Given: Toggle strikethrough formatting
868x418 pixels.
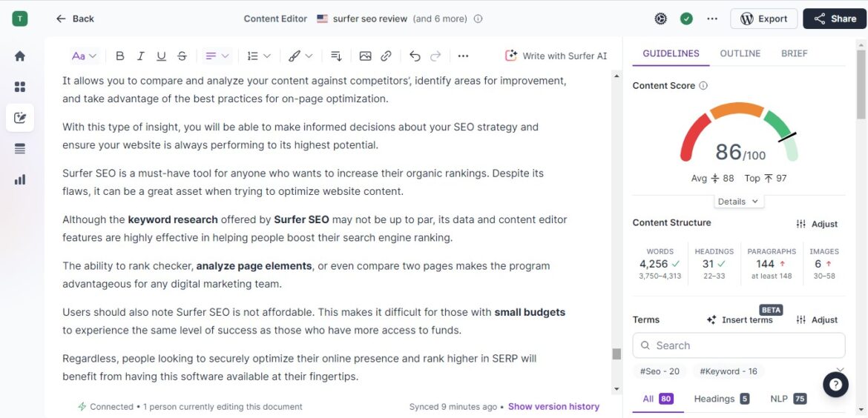Looking at the screenshot, I should point(182,56).
